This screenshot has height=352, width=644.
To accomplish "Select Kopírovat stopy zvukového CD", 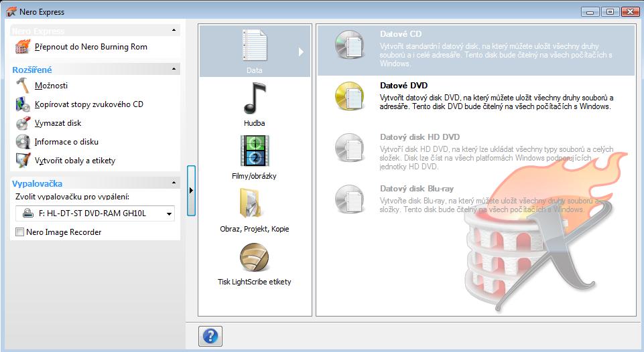I will click(x=88, y=104).
